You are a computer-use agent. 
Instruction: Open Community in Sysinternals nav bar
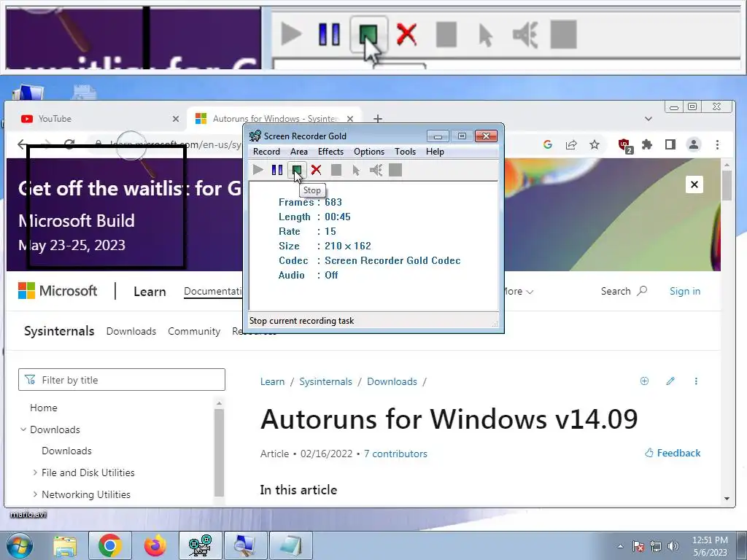(194, 331)
